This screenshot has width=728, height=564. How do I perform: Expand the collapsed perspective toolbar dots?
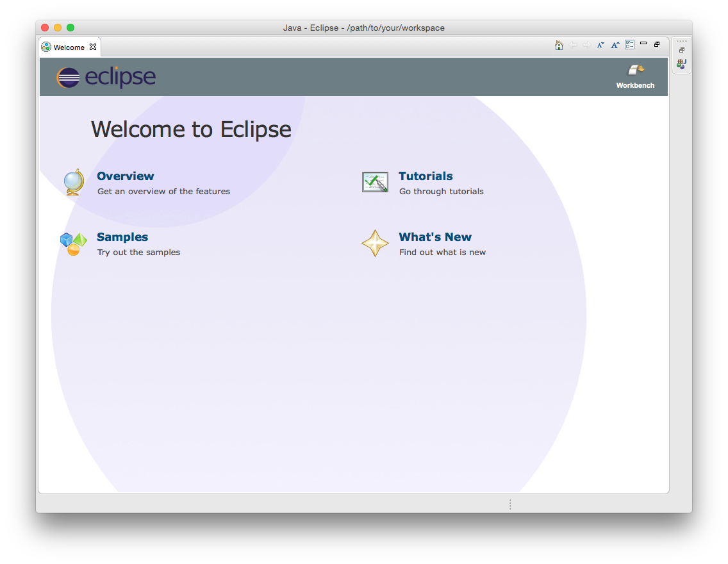tap(681, 40)
